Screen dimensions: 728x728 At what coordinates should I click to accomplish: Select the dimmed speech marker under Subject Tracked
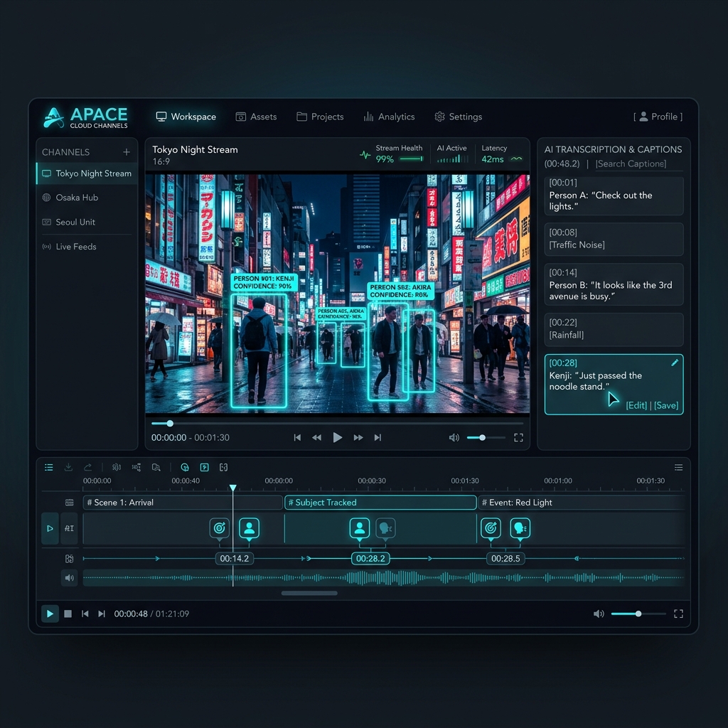tap(385, 528)
